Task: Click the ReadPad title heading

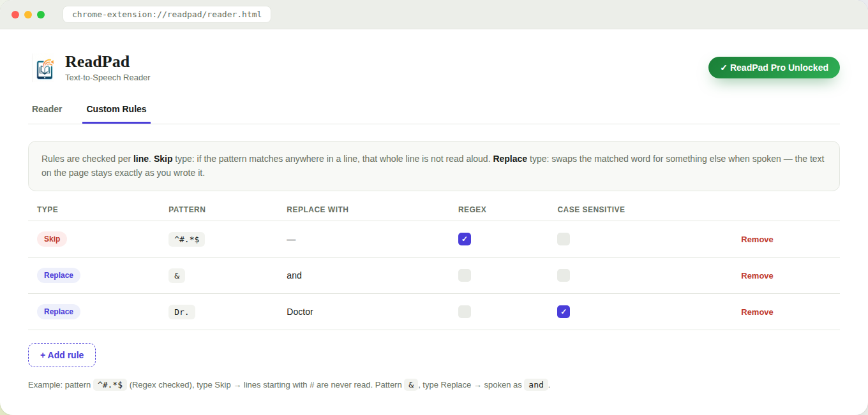Action: [x=97, y=61]
